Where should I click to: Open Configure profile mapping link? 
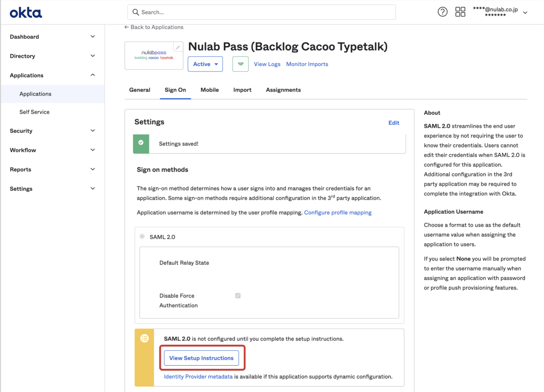point(338,213)
